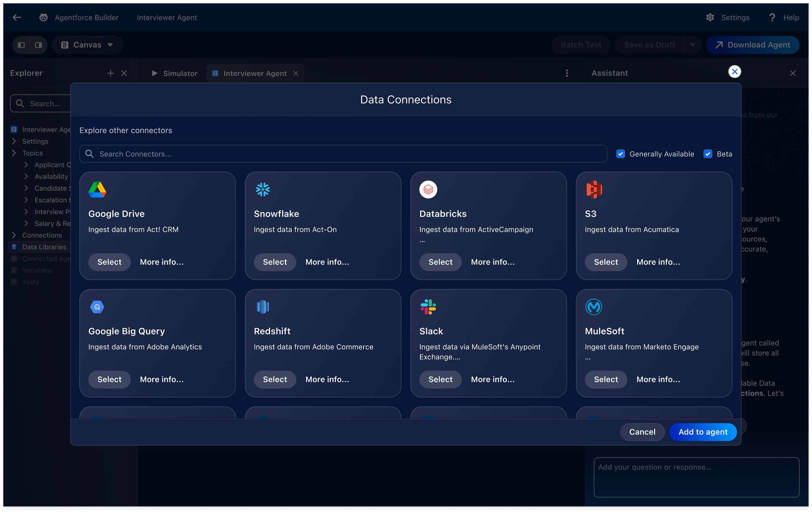812x513 pixels.
Task: Close the Data Connections dialog
Action: coord(734,71)
